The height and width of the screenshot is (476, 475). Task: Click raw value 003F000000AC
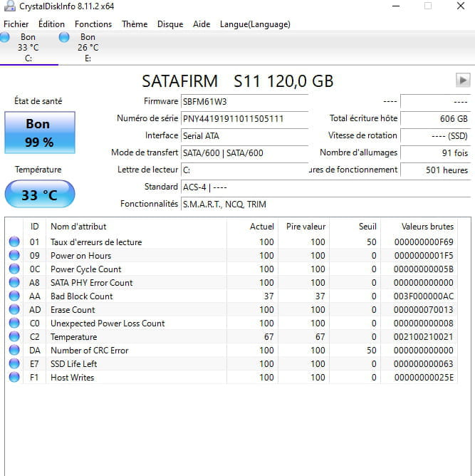(424, 296)
